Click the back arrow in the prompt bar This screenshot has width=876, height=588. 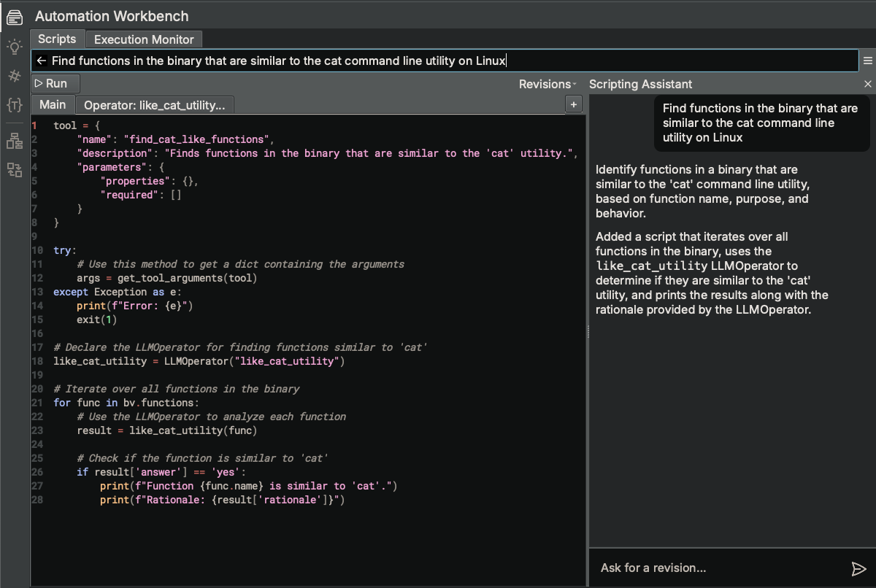pyautogui.click(x=42, y=61)
